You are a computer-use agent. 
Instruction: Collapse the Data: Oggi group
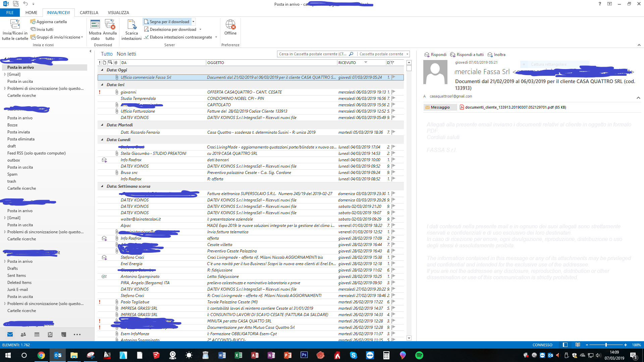pos(102,70)
